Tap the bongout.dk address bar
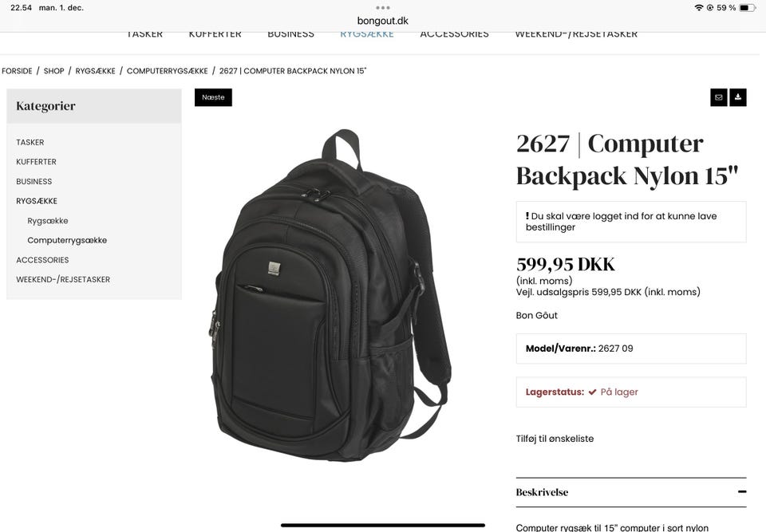766x532 pixels. (x=383, y=21)
